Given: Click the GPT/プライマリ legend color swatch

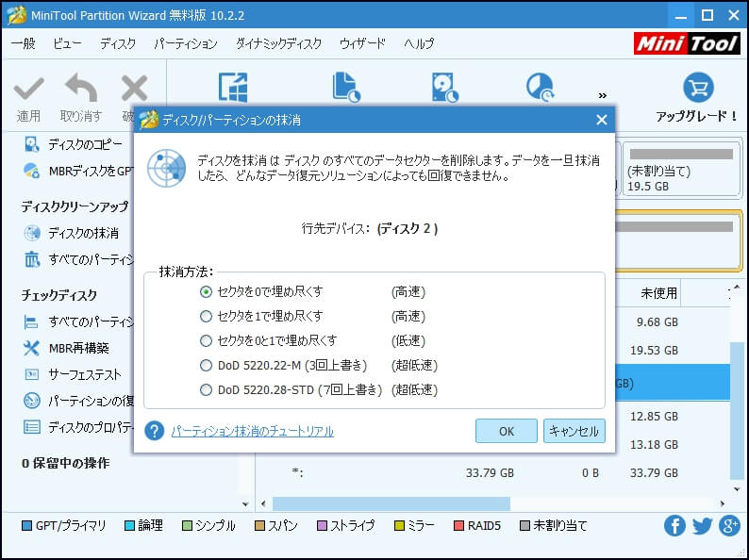Looking at the screenshot, I should coord(26,526).
